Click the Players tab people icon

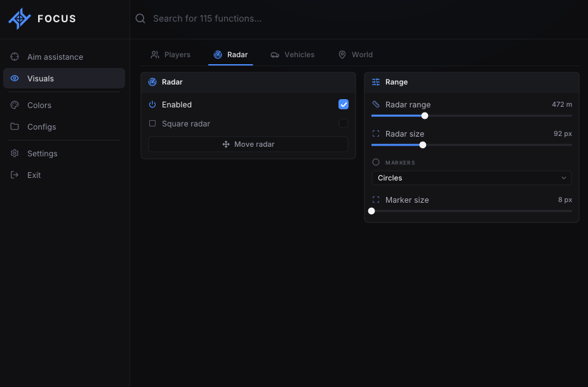coord(155,55)
